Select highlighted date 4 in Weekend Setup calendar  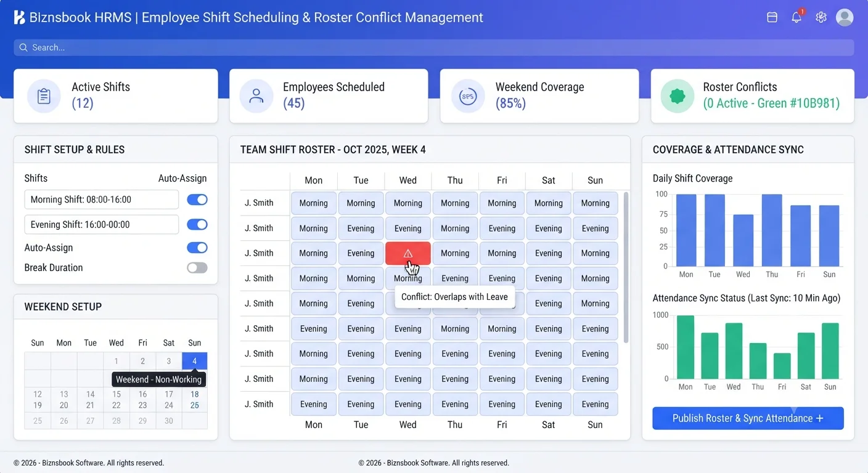click(x=195, y=361)
